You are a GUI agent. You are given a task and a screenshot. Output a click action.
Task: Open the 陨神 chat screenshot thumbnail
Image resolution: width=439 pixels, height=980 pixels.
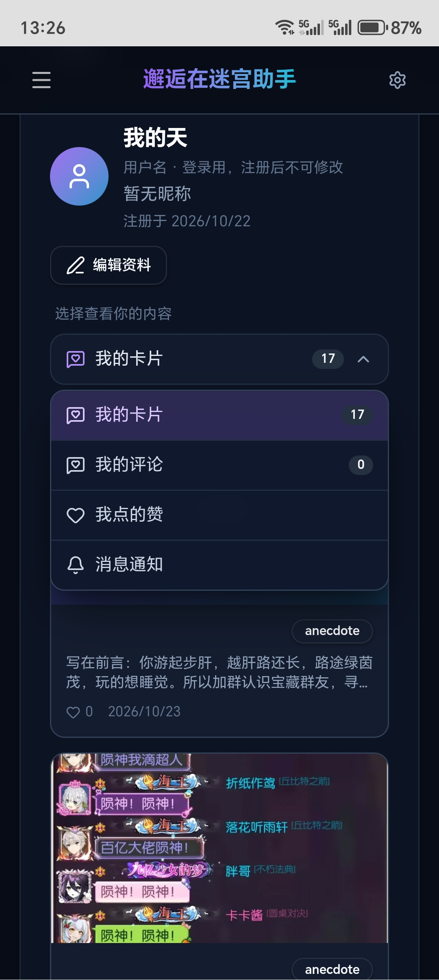(219, 848)
